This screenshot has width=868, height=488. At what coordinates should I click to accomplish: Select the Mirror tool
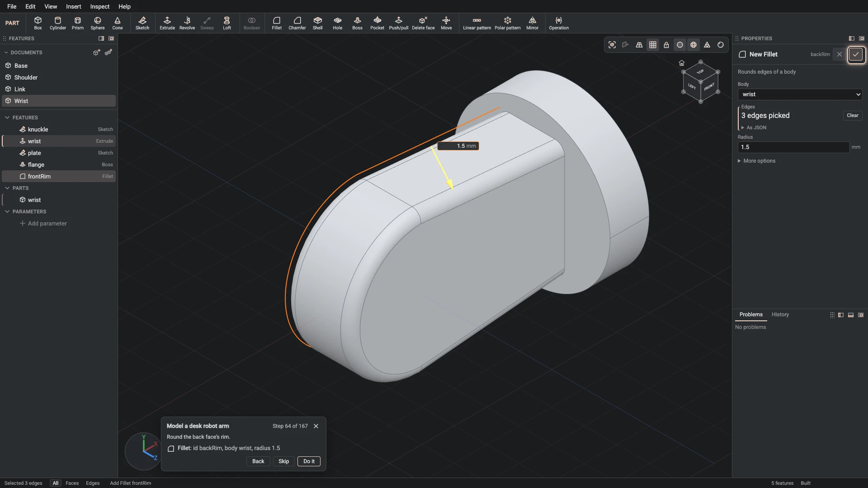pyautogui.click(x=533, y=23)
